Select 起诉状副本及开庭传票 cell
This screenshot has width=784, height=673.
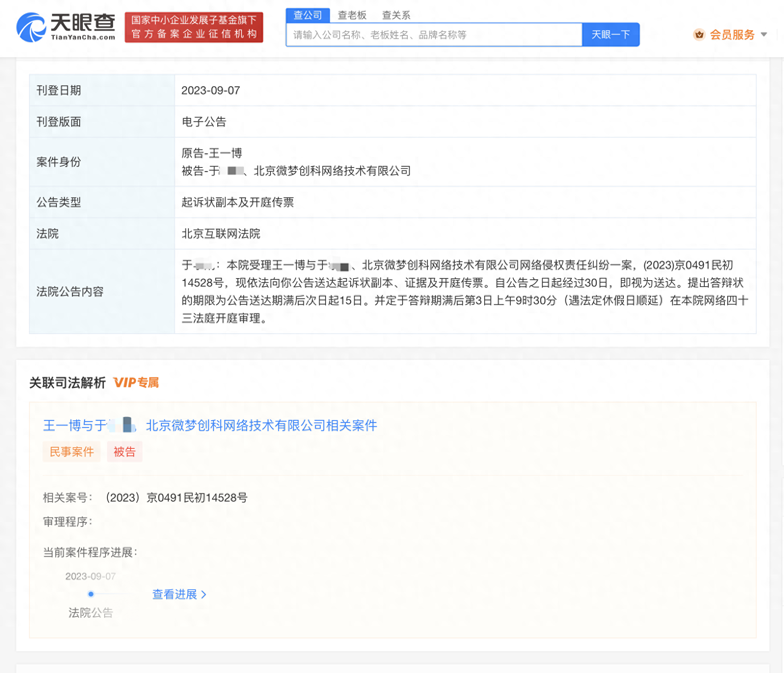[x=465, y=202]
